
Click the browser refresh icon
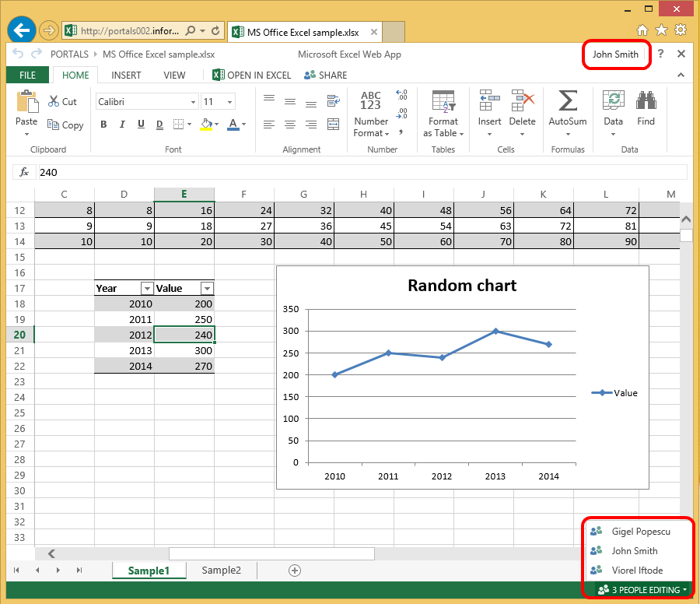point(215,31)
